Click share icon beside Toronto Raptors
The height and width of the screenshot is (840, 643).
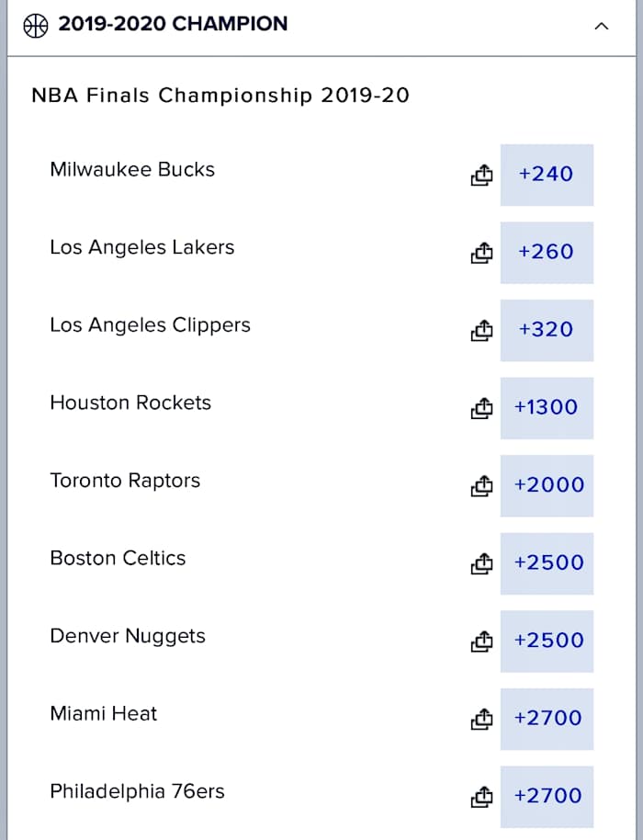pos(482,485)
